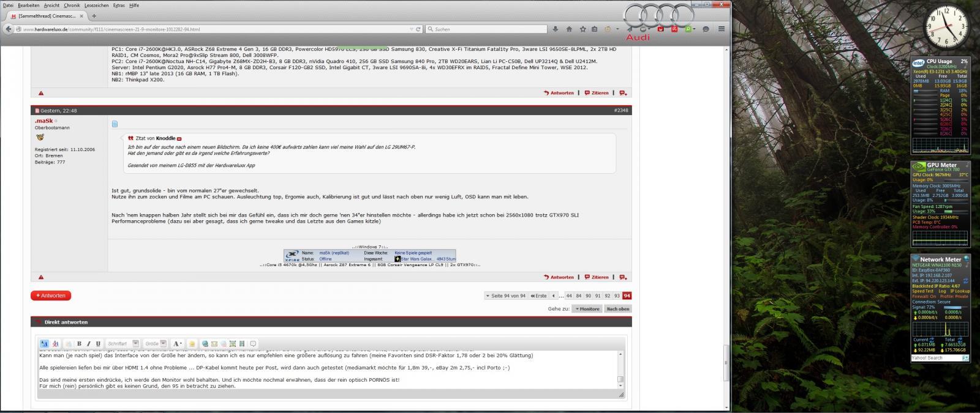Go to the home page icon

569,29
